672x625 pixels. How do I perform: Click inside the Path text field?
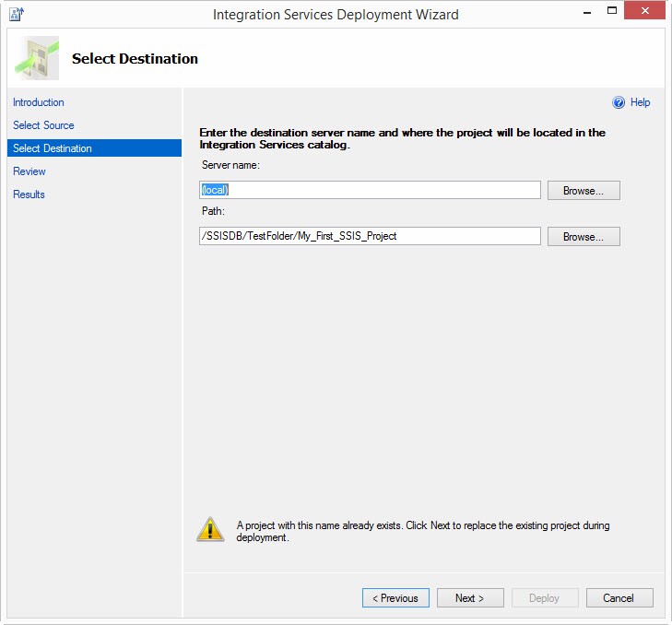coord(370,236)
